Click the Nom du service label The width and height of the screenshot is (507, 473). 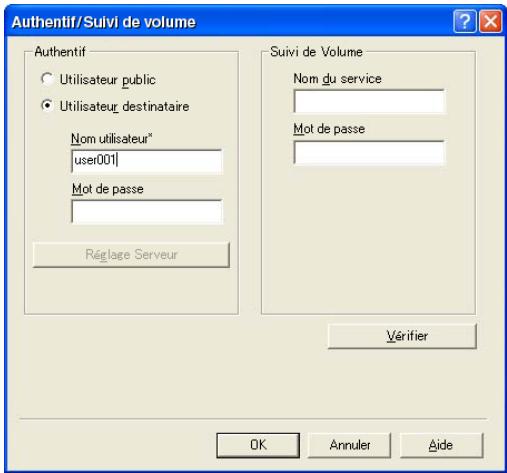point(337,79)
